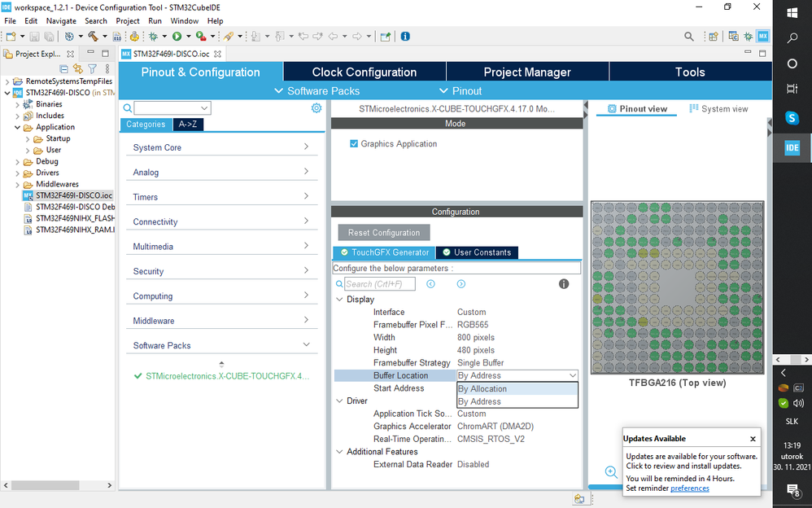Open the Clock Configuration tab

pyautogui.click(x=365, y=72)
